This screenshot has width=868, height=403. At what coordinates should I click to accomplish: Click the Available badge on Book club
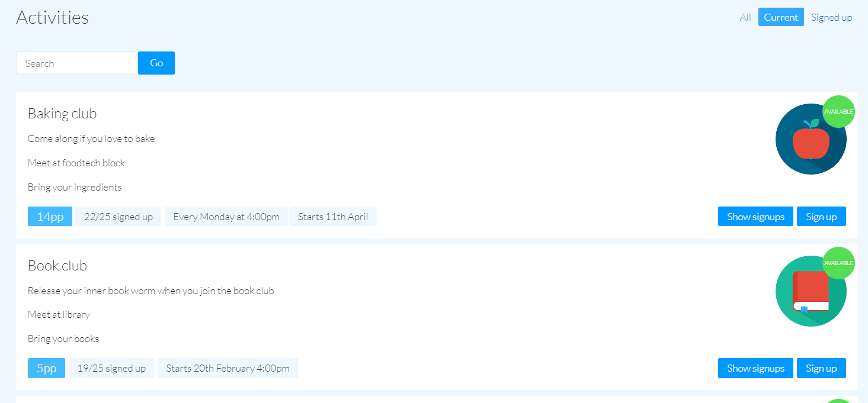(x=838, y=263)
